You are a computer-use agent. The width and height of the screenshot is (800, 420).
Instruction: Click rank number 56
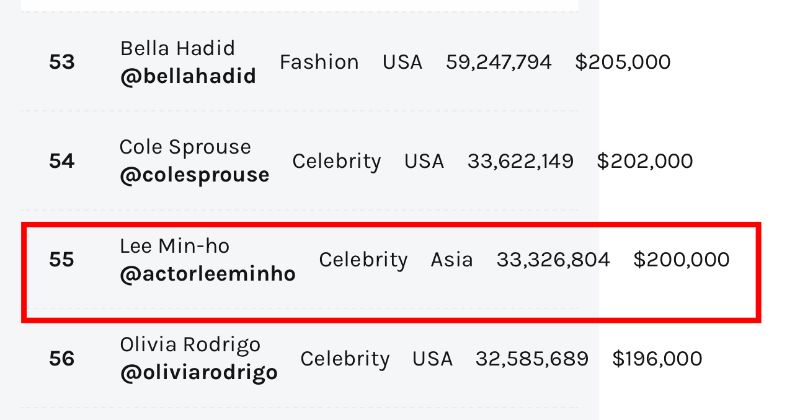click(62, 359)
